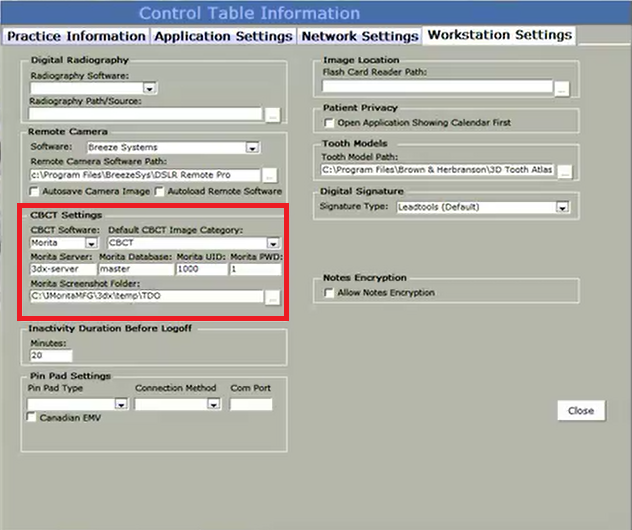Screen dimensions: 632x530
Task: Click browse button for Tooth Model Path
Action: [x=566, y=171]
